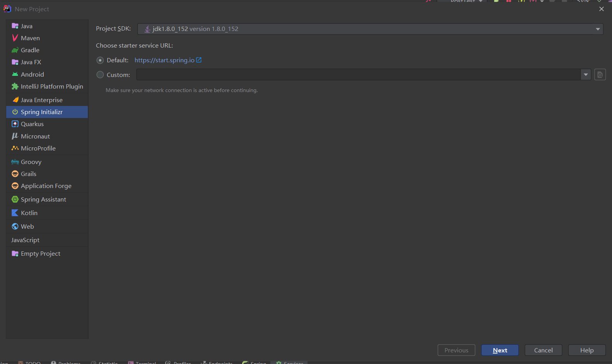Choose the Micronaut mu icon

(15, 136)
